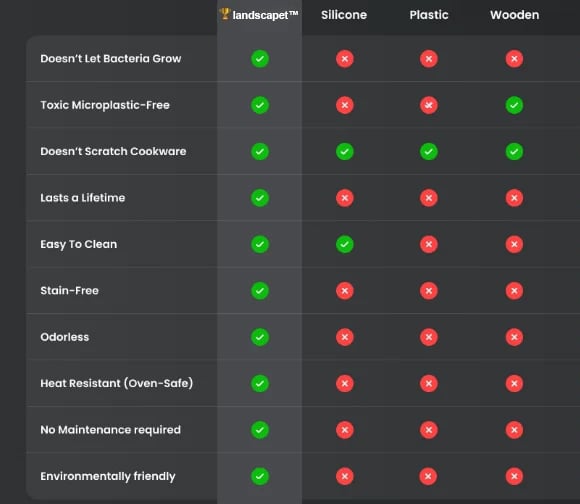Click landscapet green check in Environmentally friendly row
This screenshot has height=504, width=580.
point(260,476)
